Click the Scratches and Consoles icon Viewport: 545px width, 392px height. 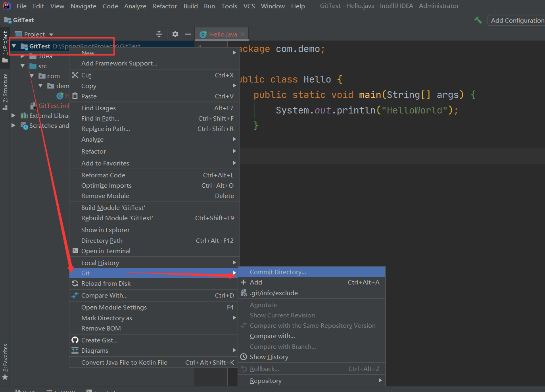point(24,125)
